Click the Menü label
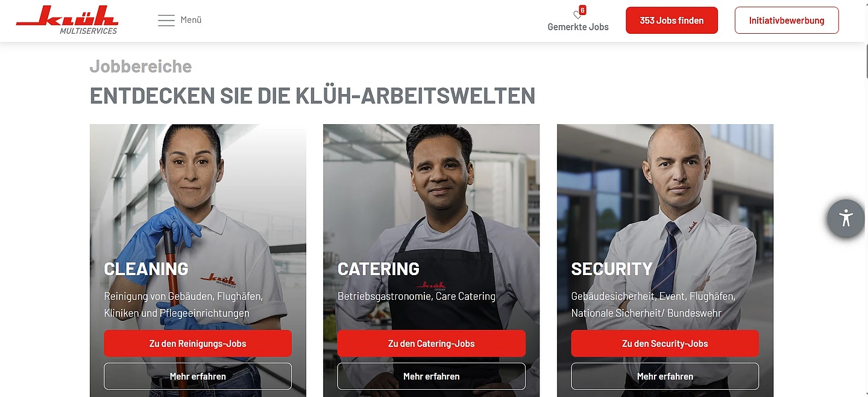This screenshot has width=868, height=397. click(x=191, y=20)
